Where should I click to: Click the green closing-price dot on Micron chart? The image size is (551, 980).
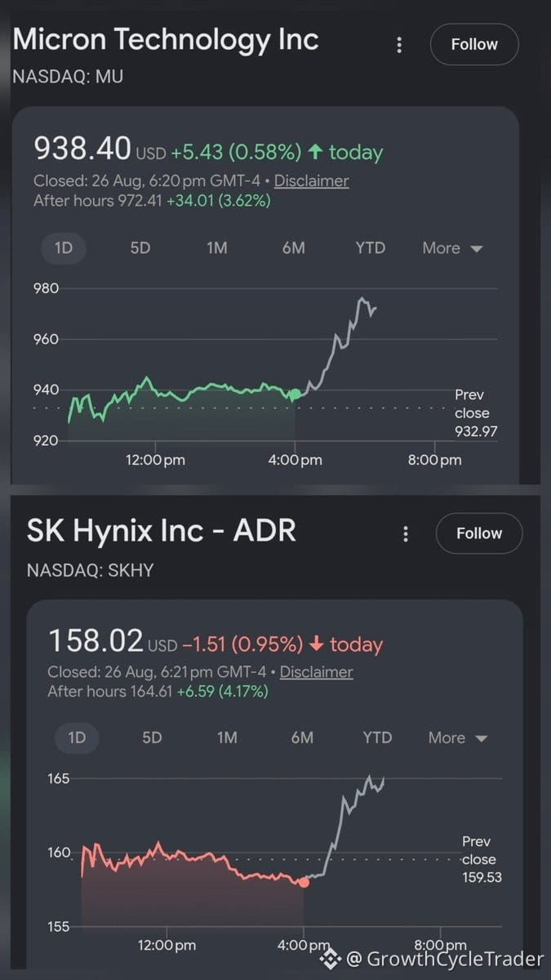295,394
